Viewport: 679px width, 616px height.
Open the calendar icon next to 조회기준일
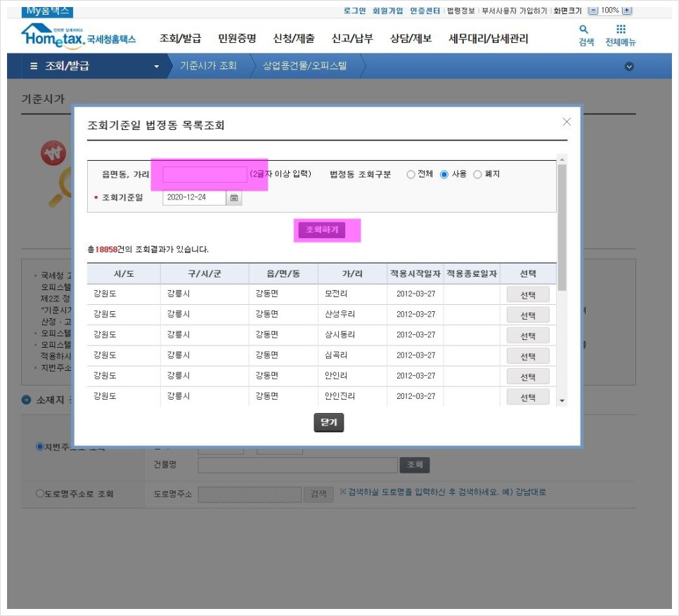tap(235, 198)
